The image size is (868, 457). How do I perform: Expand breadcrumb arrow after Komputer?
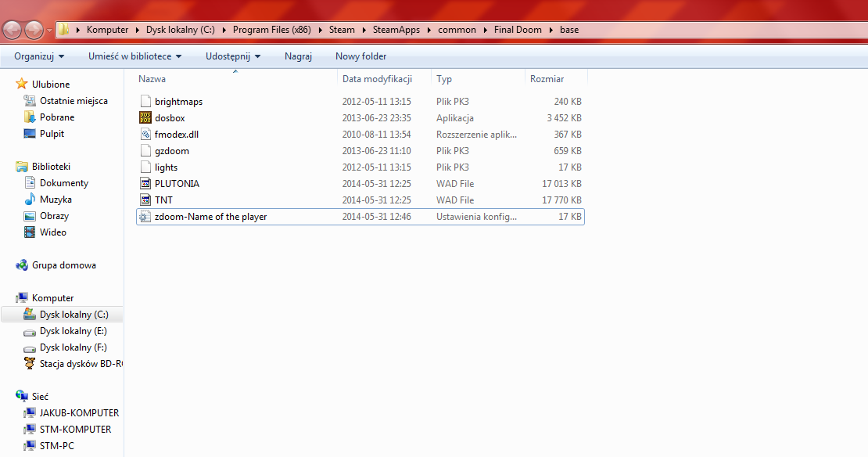coord(138,30)
